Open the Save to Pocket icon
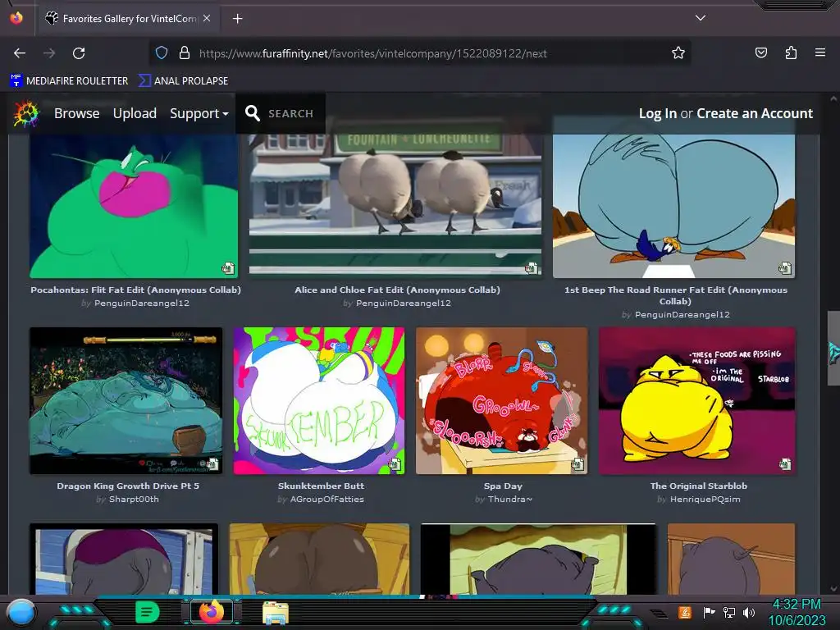The image size is (840, 630). (760, 53)
